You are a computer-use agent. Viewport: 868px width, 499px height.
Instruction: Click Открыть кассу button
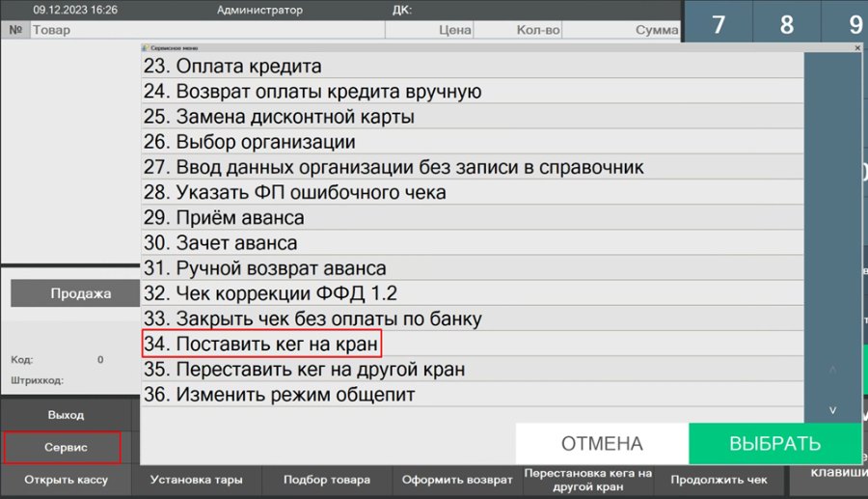(66, 480)
